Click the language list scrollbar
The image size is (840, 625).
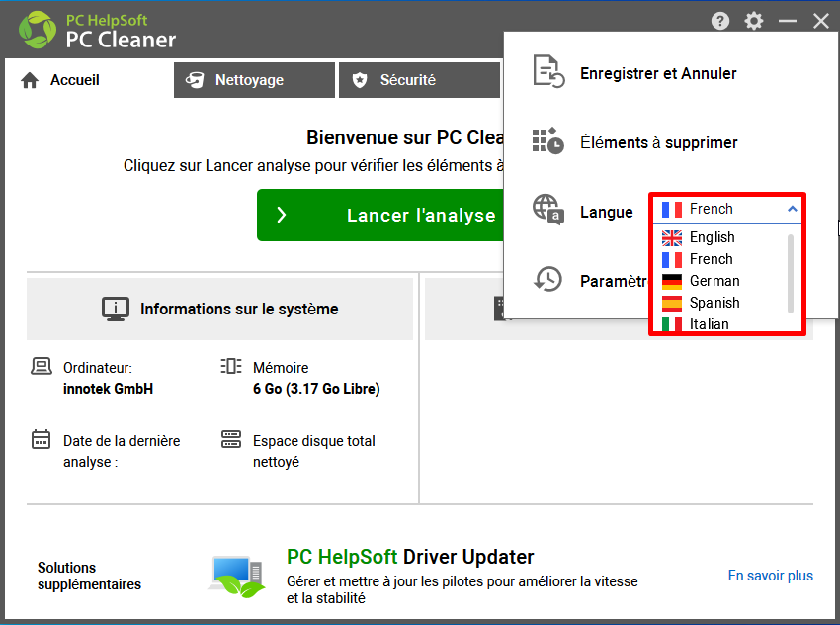(790, 272)
